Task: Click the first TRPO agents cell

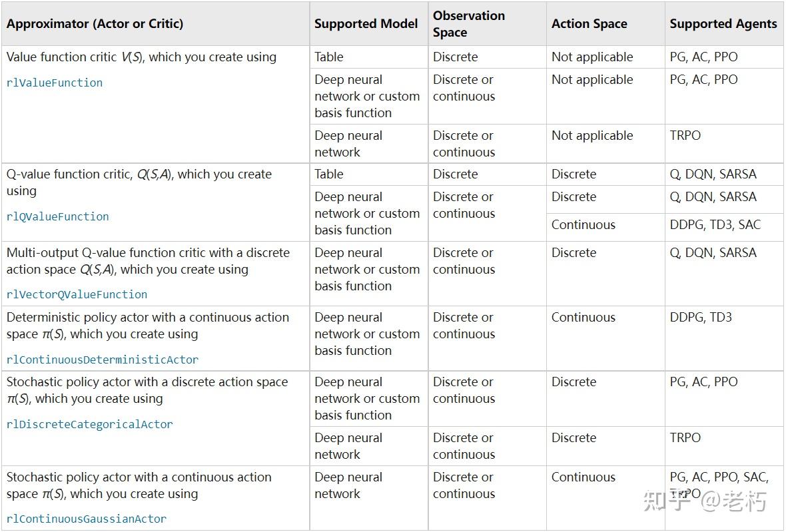Action: point(685,136)
